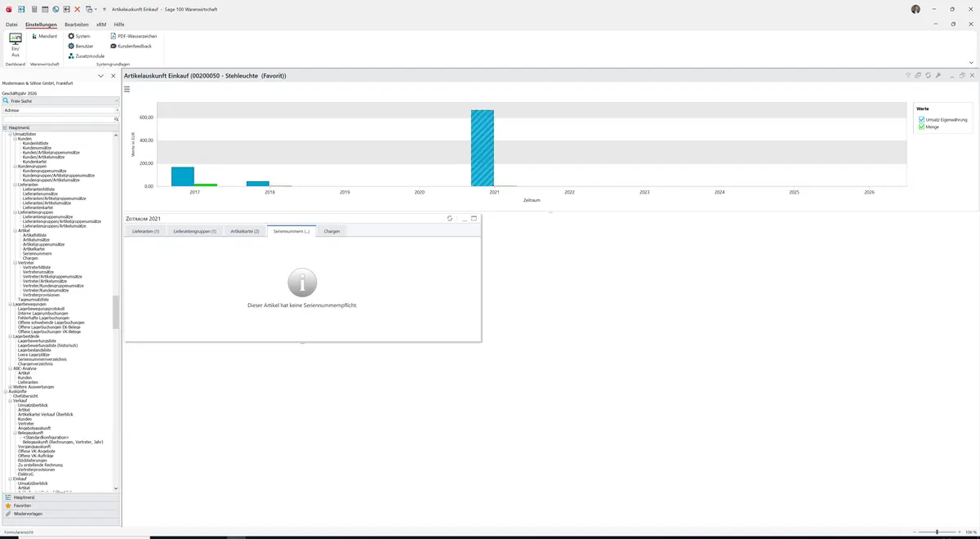Click the 2017 blue Umsatz bar

pyautogui.click(x=182, y=176)
